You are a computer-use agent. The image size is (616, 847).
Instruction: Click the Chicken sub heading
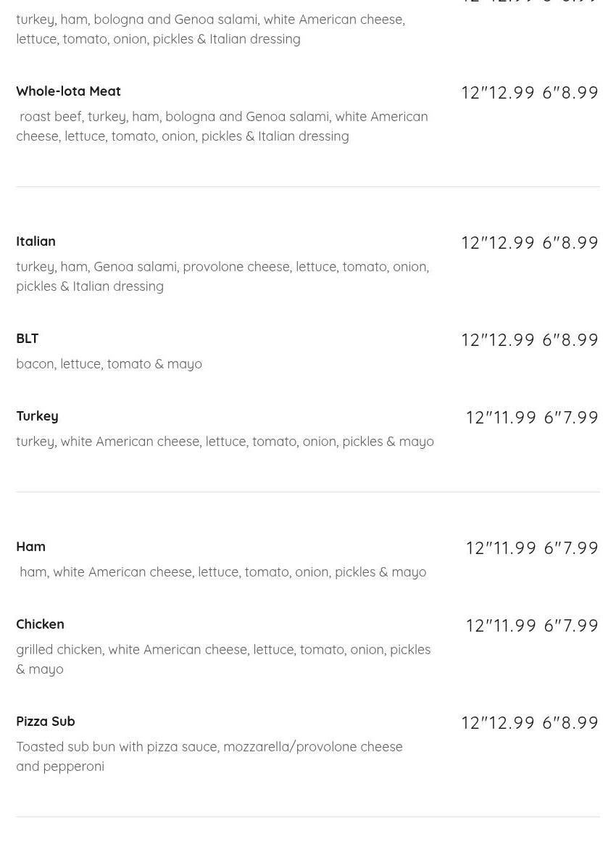(x=40, y=624)
